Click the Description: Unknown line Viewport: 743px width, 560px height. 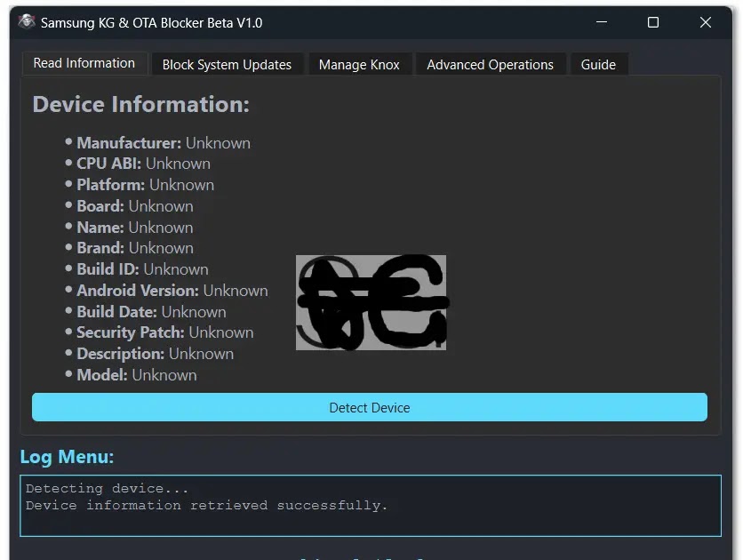[156, 354]
